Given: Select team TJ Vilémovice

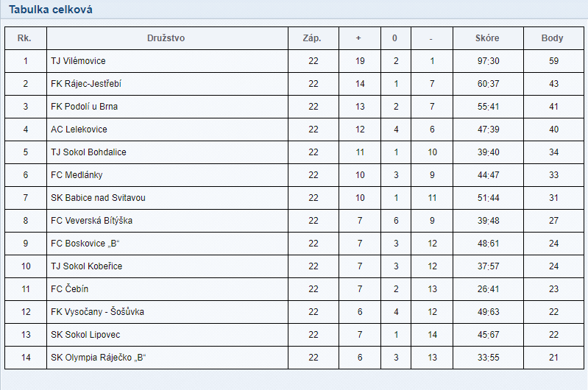Looking at the screenshot, I should point(78,61).
